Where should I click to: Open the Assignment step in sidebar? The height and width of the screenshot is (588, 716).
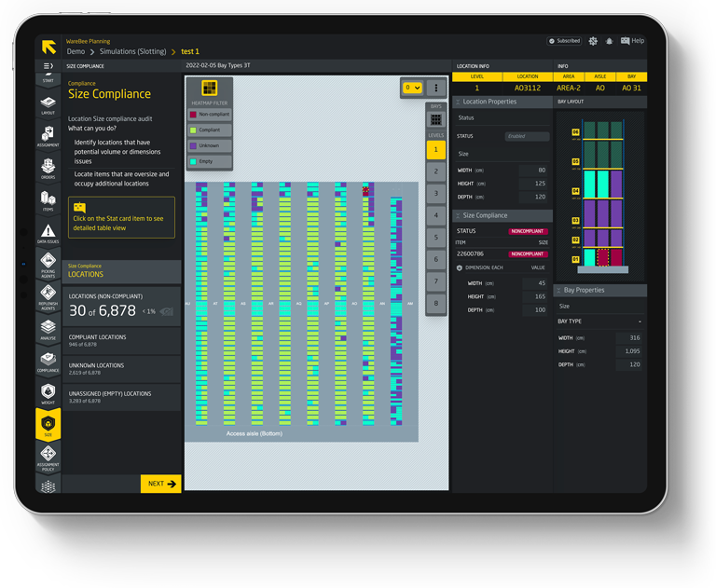(48, 137)
